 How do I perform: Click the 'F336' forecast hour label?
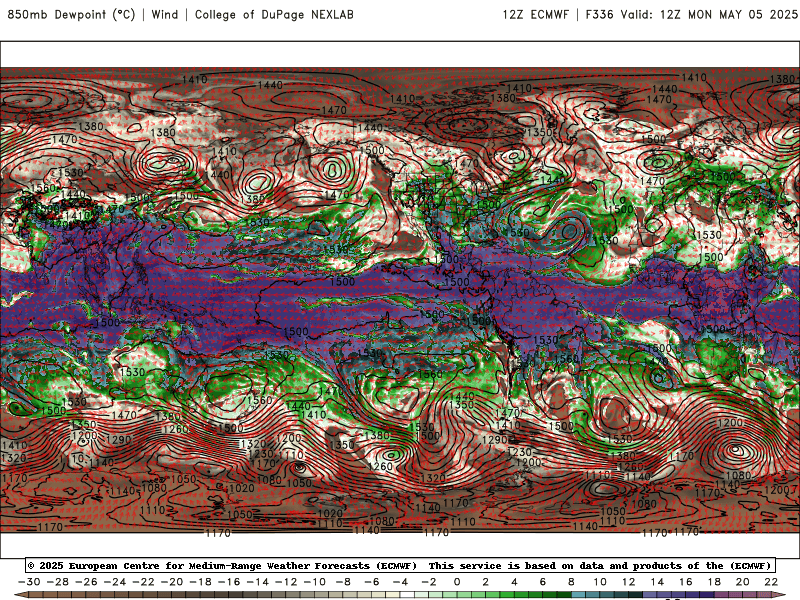[x=599, y=14]
